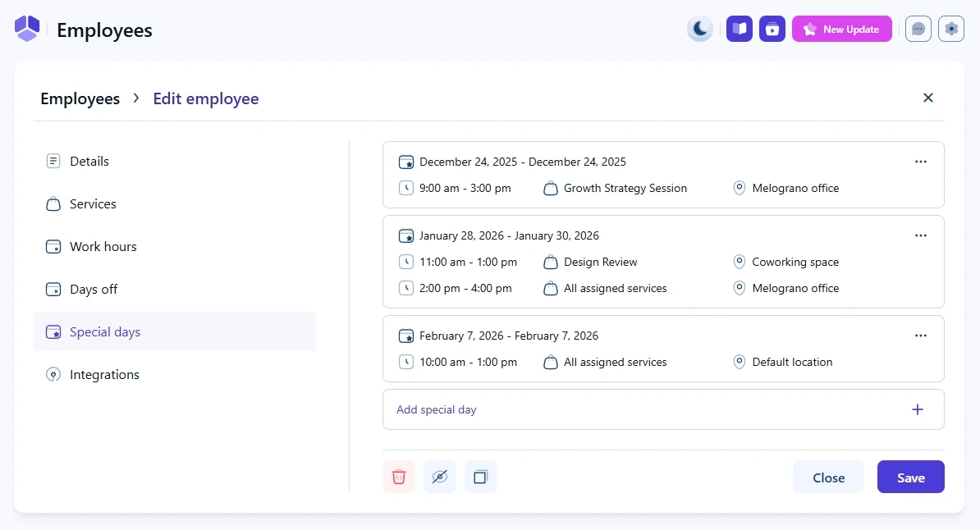Screen dimensions: 980x530
Task: Save the employee changes
Action: (x=910, y=477)
